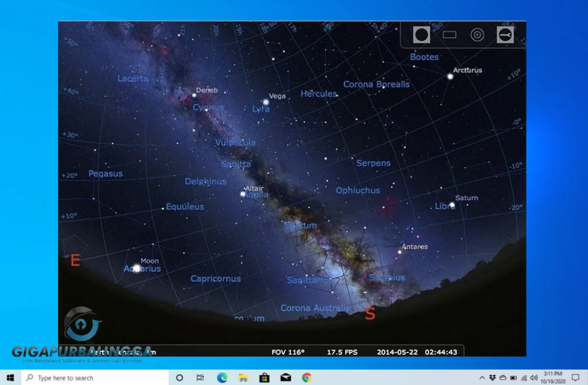
Task: Toggle equatorial mount via the bullseye icon
Action: click(476, 34)
